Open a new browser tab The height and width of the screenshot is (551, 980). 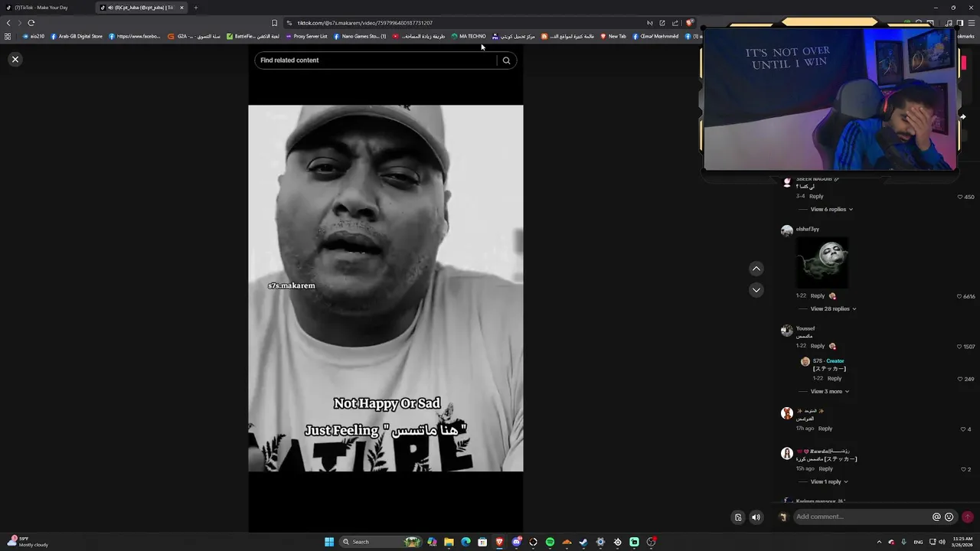(195, 8)
